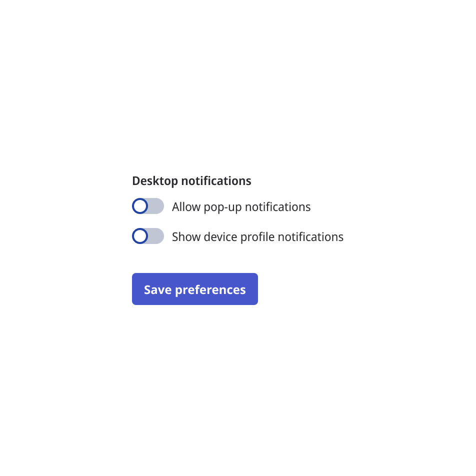Switch on the second Desktop notifications option
This screenshot has height=476, width=476.
148,236
